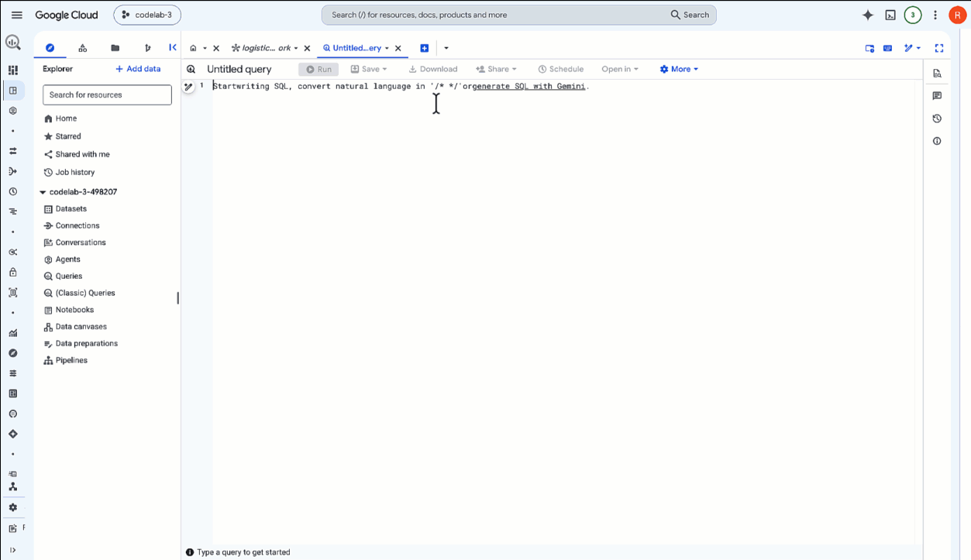Open the Gemini pen tools dropdown at top right
The width and height of the screenshot is (971, 560).
click(x=912, y=48)
